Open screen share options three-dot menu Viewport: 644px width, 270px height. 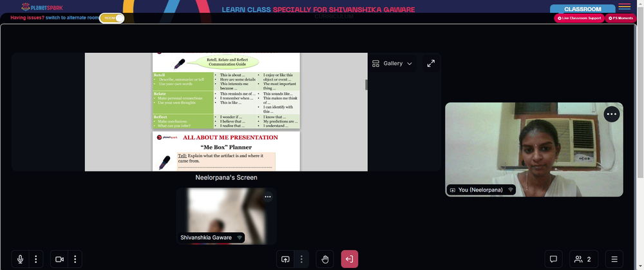pyautogui.click(x=301, y=259)
